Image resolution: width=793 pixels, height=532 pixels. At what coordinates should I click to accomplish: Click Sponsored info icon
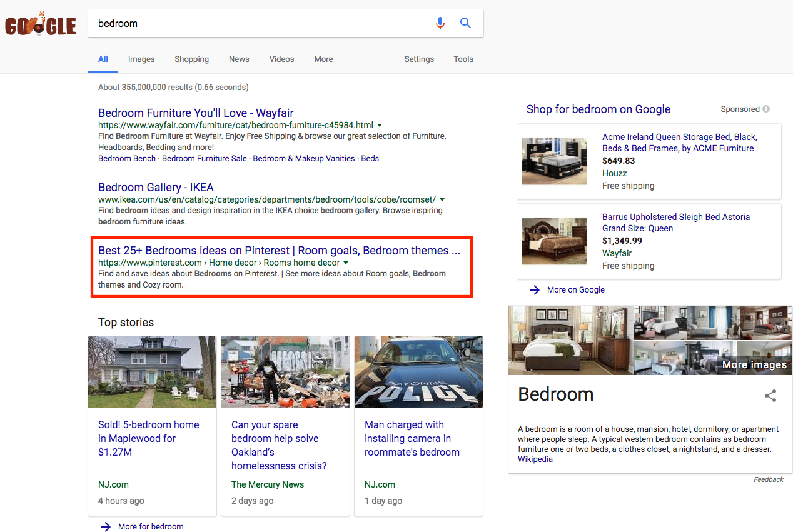click(766, 109)
